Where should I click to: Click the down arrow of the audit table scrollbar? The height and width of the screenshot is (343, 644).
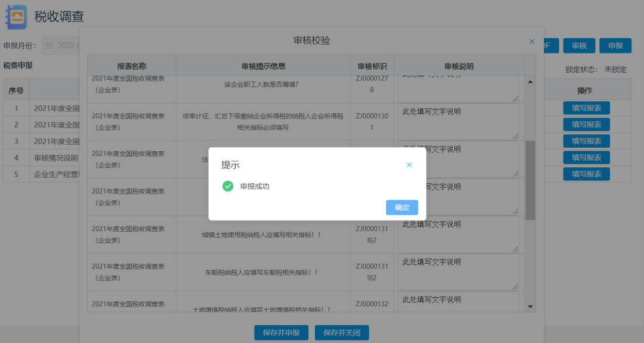tap(530, 306)
